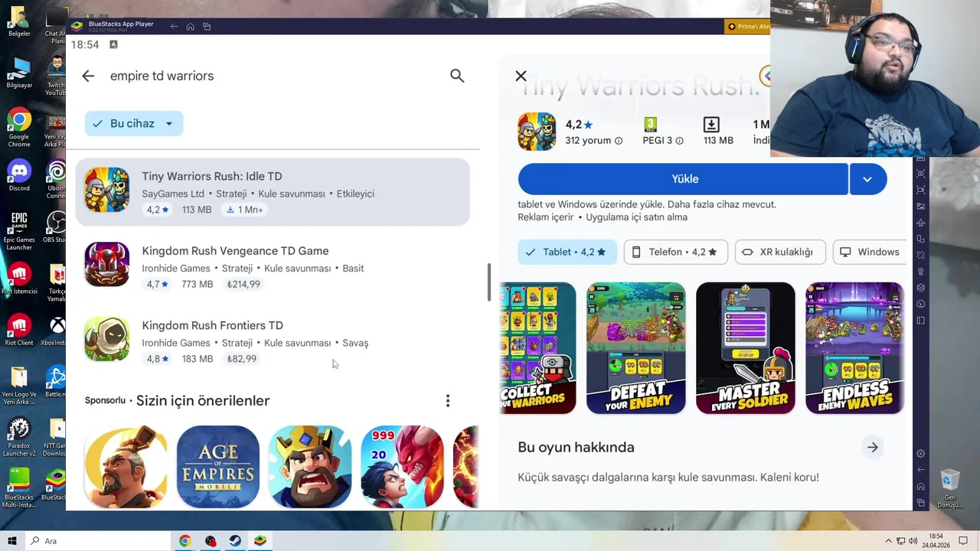Click the taskbar Ara search box
980x551 pixels.
pos(98,541)
